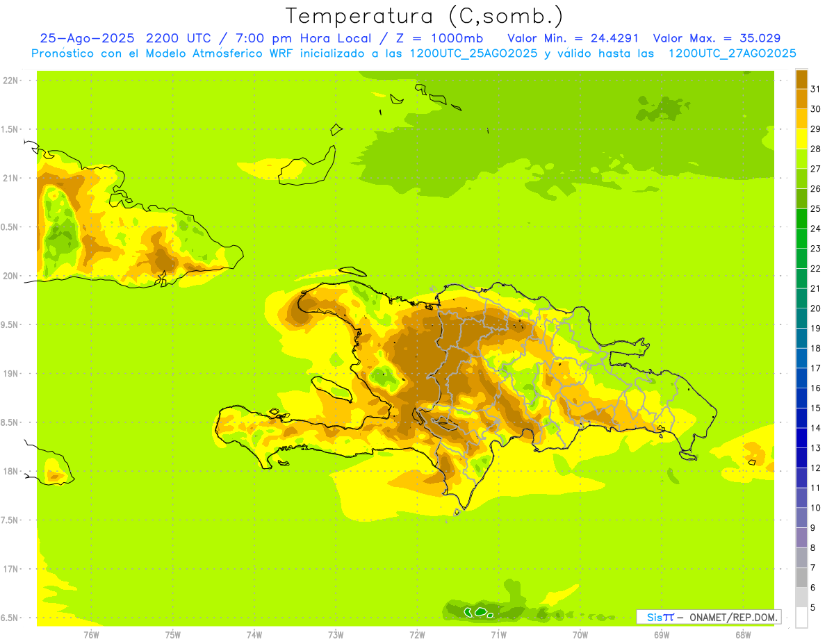The image size is (834, 644).
Task: Click the '20N' latitude label
Action: [10, 276]
